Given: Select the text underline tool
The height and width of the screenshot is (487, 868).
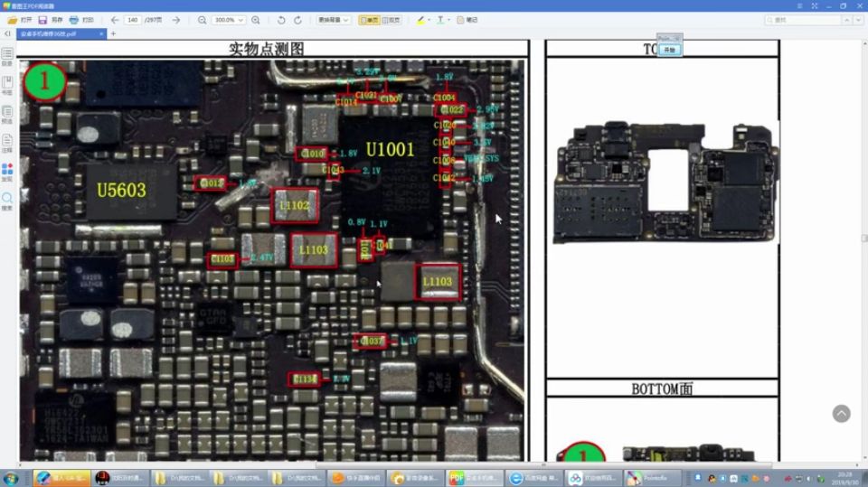Looking at the screenshot, I should 440,20.
